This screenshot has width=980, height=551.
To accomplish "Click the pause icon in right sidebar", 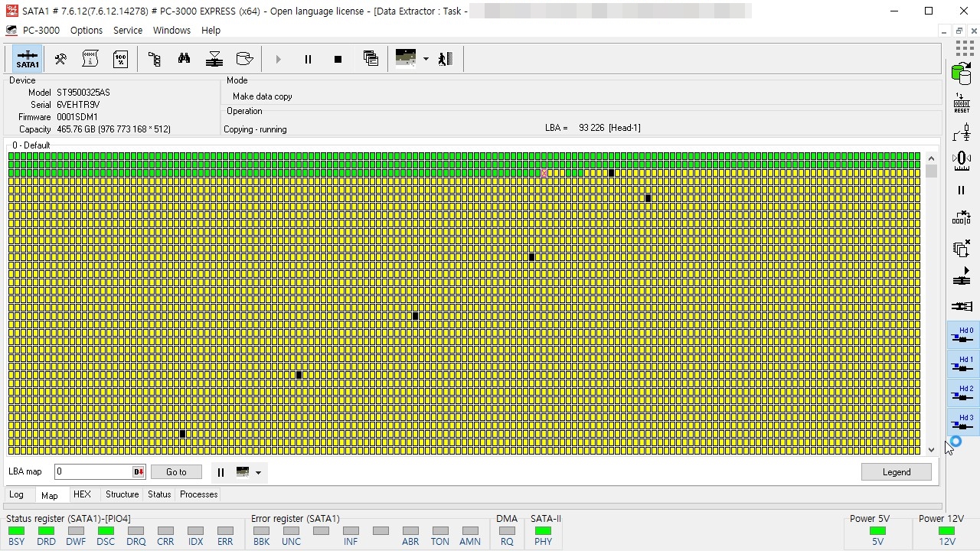I will point(962,191).
